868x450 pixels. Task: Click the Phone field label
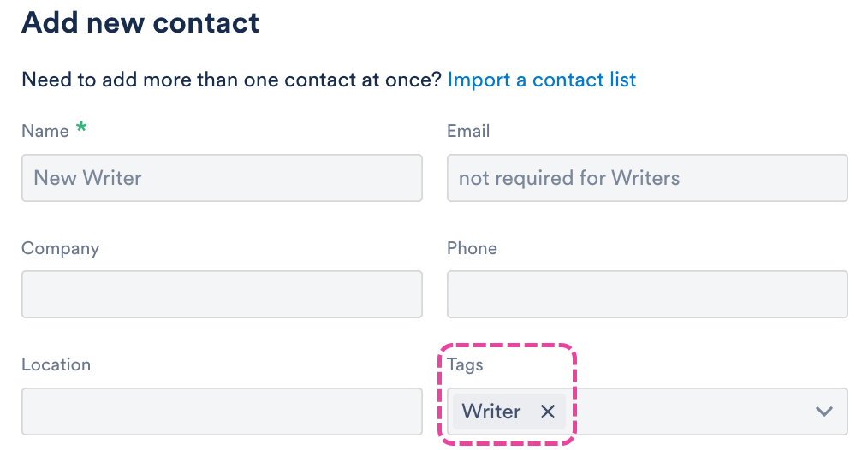click(x=472, y=248)
